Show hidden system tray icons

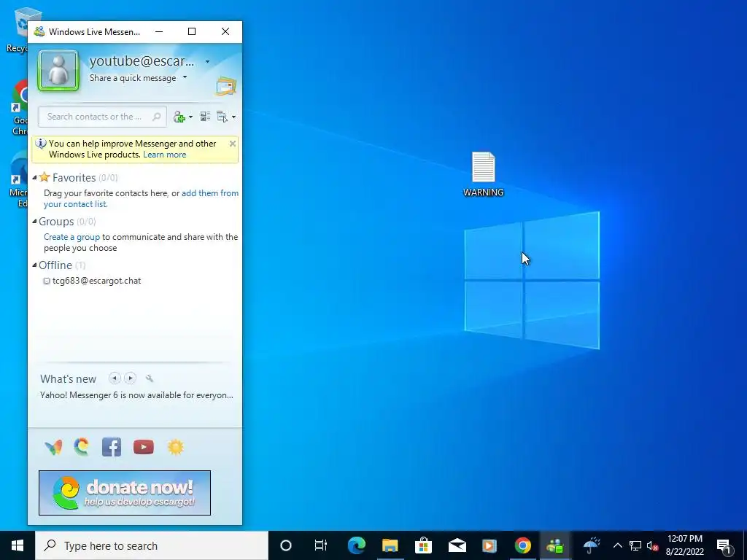click(617, 545)
